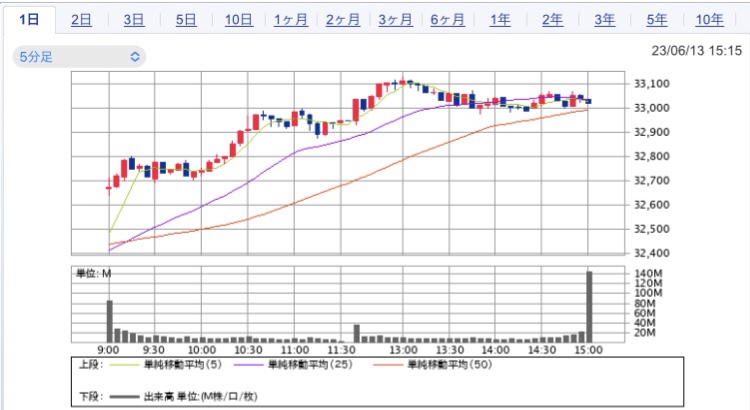The height and width of the screenshot is (410, 750).
Task: Click the 9:00 time axis label
Action: click(109, 350)
